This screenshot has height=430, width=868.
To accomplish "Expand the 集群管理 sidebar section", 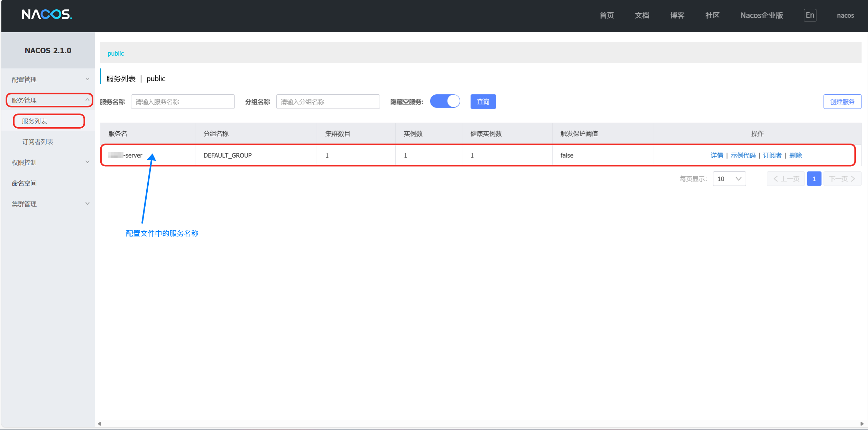I will click(87, 204).
